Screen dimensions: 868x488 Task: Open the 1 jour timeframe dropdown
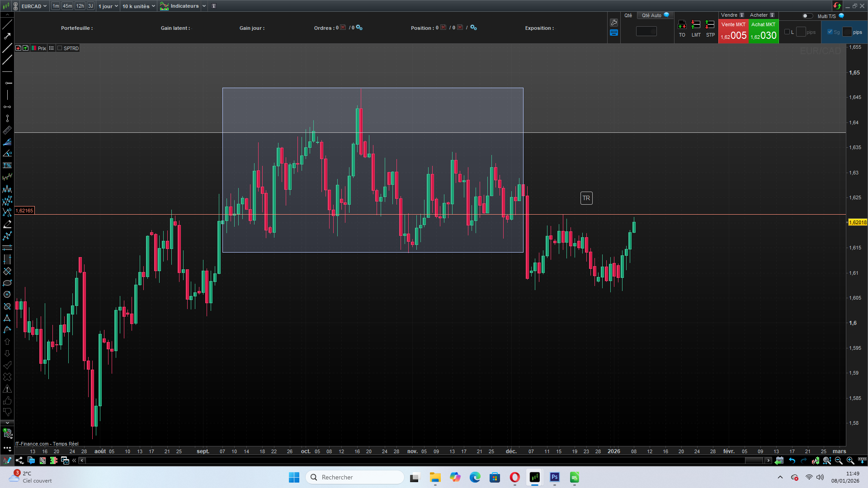[108, 6]
